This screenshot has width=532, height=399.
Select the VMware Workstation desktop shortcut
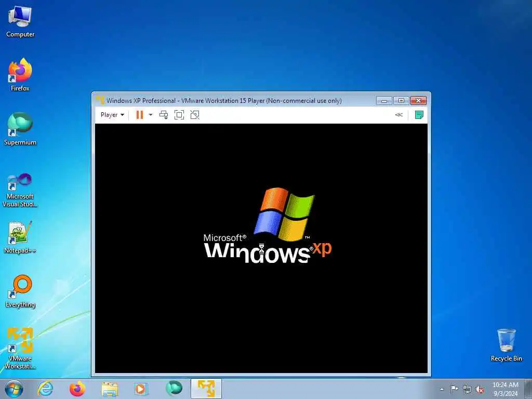[20, 349]
